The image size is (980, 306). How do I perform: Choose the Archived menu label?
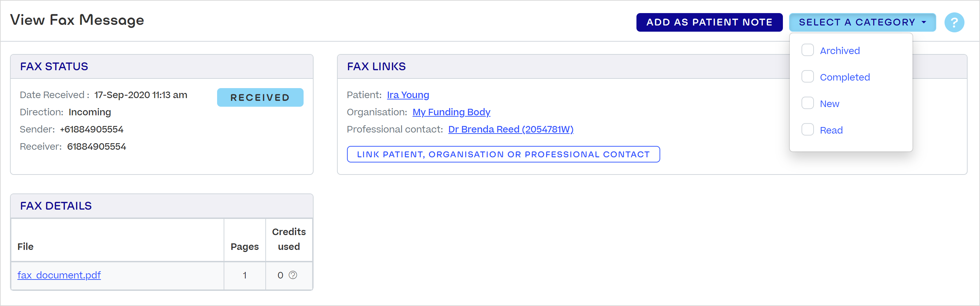[840, 51]
